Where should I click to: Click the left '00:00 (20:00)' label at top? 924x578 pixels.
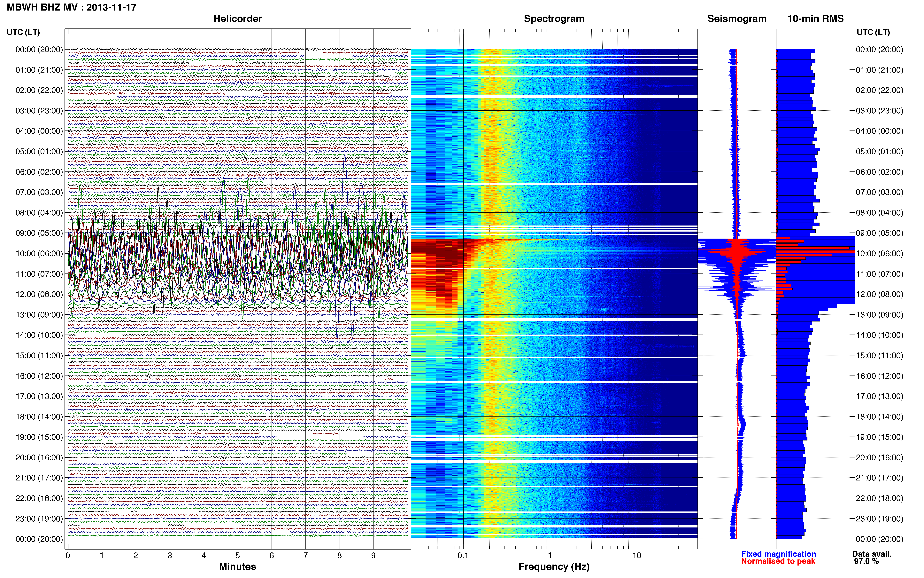[x=39, y=49]
